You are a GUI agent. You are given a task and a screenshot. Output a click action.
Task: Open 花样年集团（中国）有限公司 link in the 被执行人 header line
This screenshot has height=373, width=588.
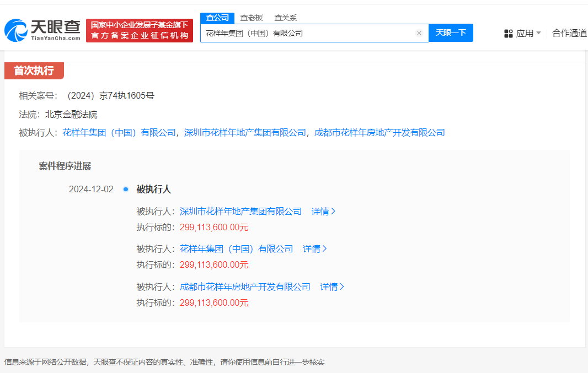(119, 133)
